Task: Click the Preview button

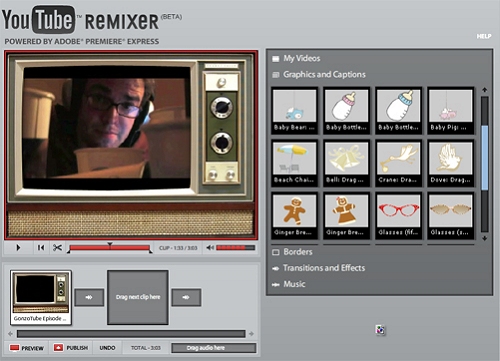Action: point(27,348)
